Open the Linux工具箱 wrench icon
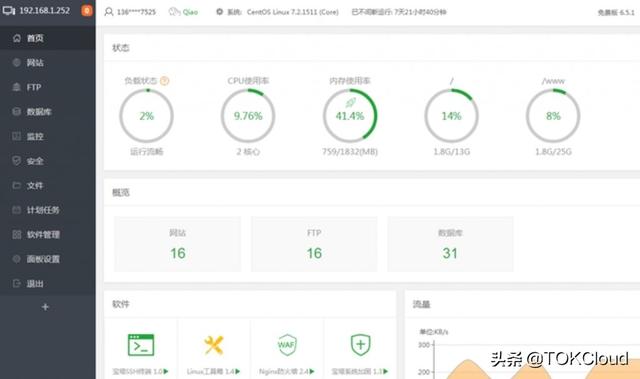This screenshot has height=379, width=640. pos(213,345)
